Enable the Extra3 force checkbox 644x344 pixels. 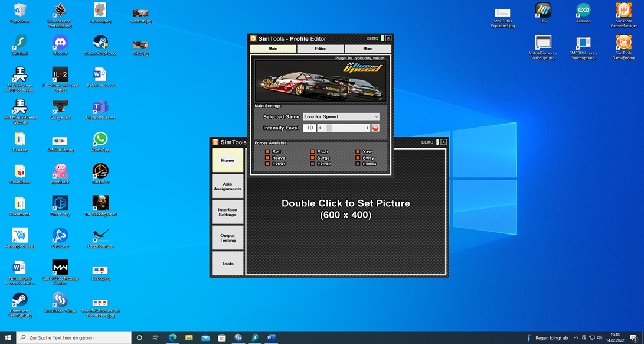point(358,164)
